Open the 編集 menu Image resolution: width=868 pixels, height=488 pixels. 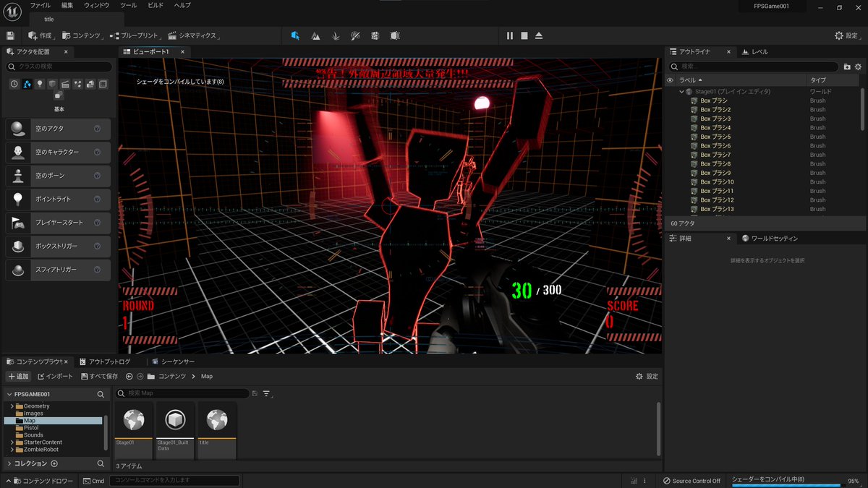(x=67, y=6)
